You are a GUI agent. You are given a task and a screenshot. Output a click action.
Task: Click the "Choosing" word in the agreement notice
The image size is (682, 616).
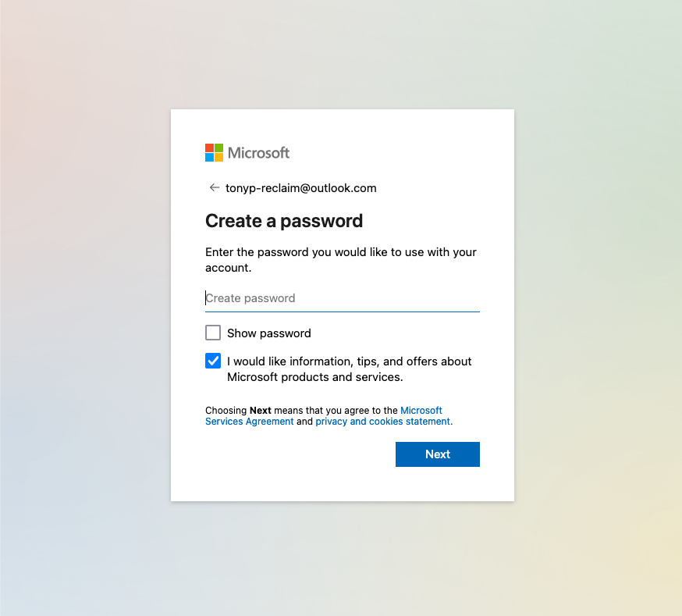(x=226, y=411)
